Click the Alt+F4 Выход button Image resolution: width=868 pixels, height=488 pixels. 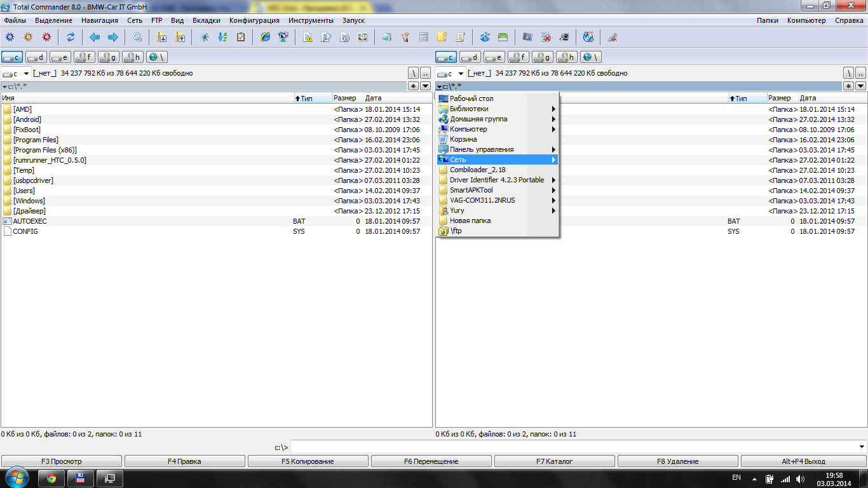point(804,461)
